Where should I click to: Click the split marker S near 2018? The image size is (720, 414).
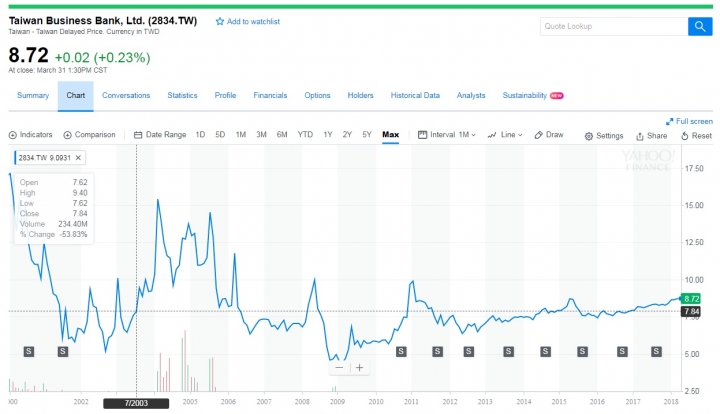click(656, 352)
